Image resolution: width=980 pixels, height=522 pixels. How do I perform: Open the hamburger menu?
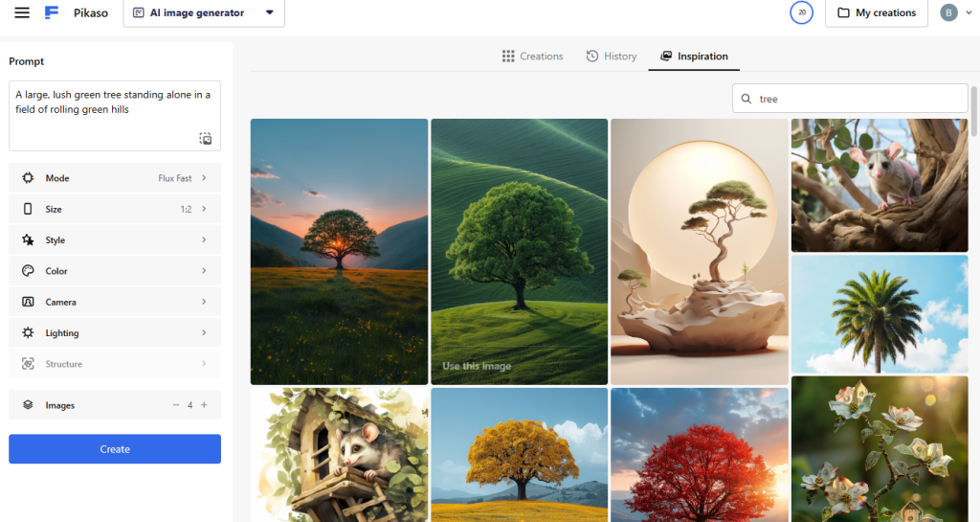22,13
